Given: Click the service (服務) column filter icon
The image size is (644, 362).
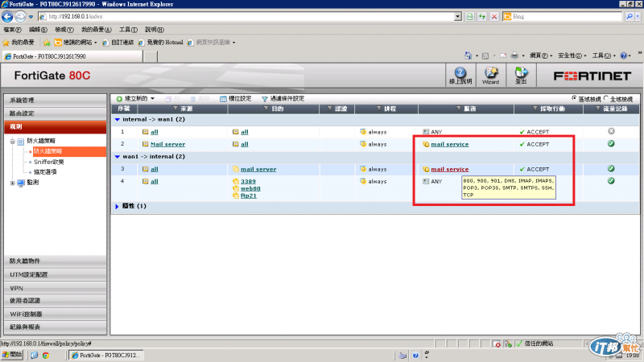Looking at the screenshot, I should 459,109.
